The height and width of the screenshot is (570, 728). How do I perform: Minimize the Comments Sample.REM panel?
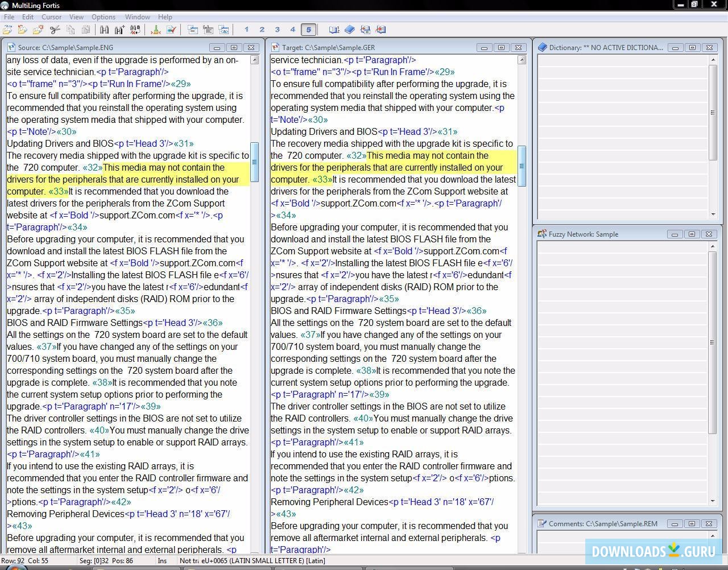click(x=675, y=523)
